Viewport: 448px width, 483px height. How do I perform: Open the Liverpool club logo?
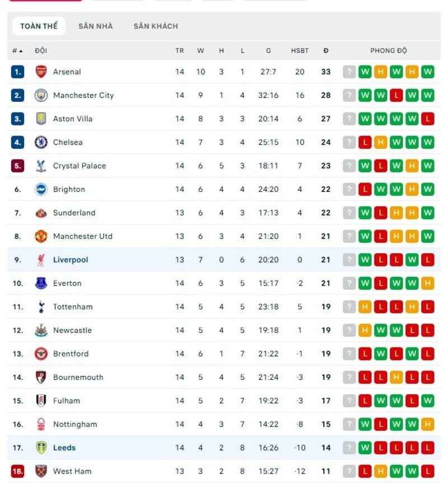point(40,260)
